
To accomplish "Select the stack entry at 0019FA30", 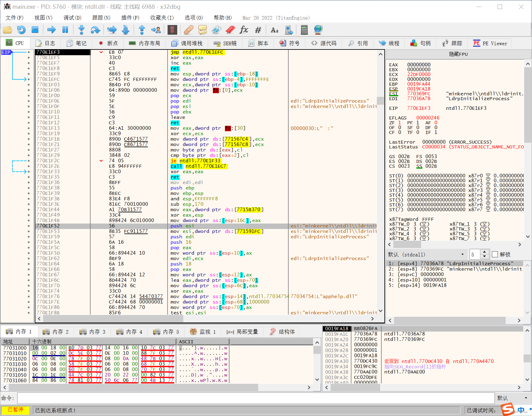I will pos(423,361).
